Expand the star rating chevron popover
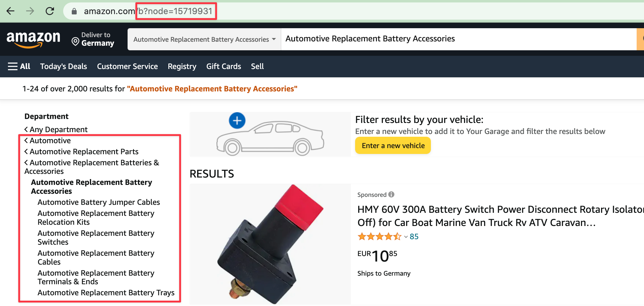 pyautogui.click(x=406, y=237)
